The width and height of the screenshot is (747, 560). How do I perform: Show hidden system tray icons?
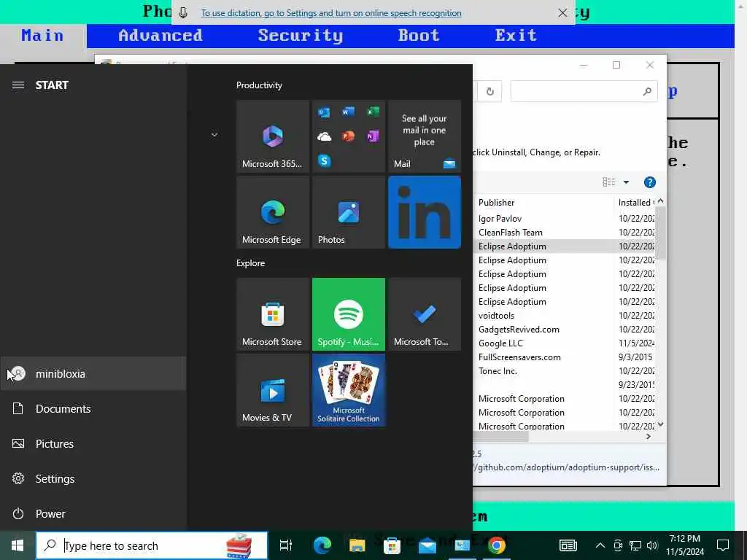[x=600, y=545]
